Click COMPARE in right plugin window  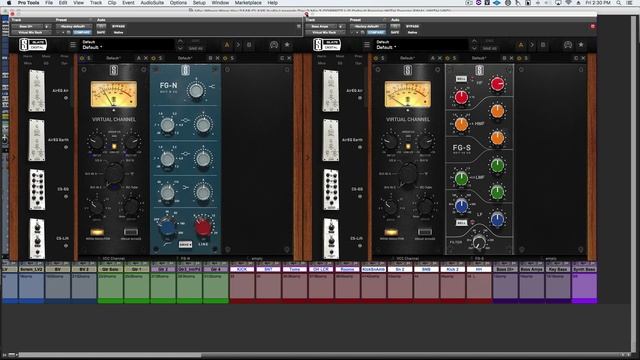pos(376,32)
